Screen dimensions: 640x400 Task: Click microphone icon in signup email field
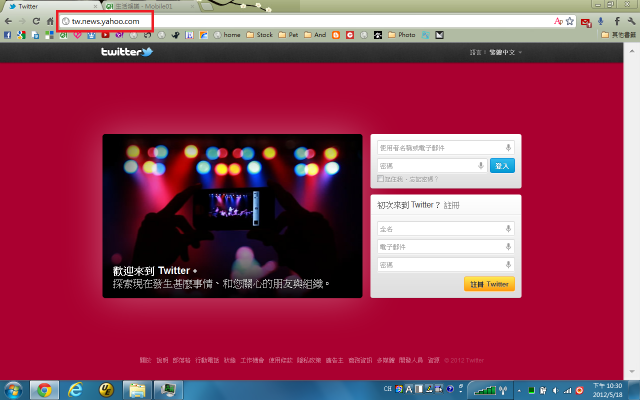click(x=508, y=247)
